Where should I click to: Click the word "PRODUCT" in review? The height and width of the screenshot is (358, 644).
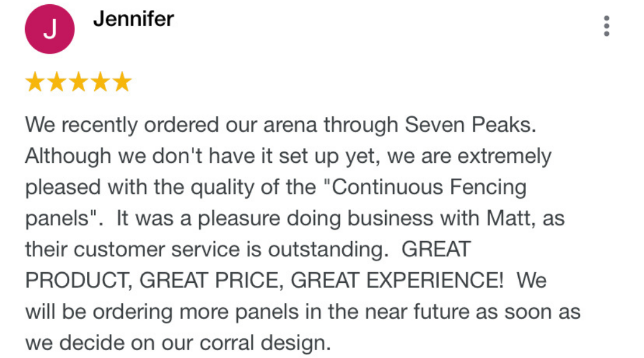(x=79, y=280)
